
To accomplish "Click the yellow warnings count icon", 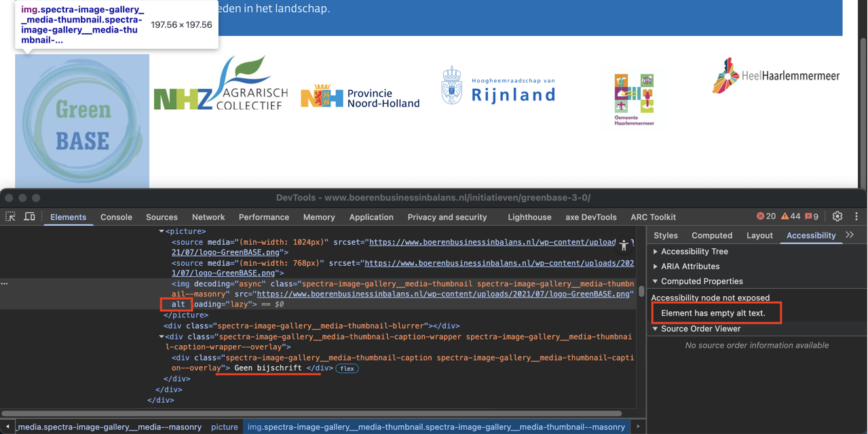I will coord(785,216).
